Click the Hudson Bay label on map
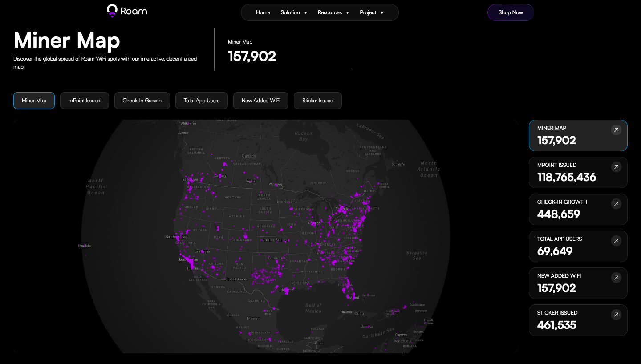 [x=303, y=136]
